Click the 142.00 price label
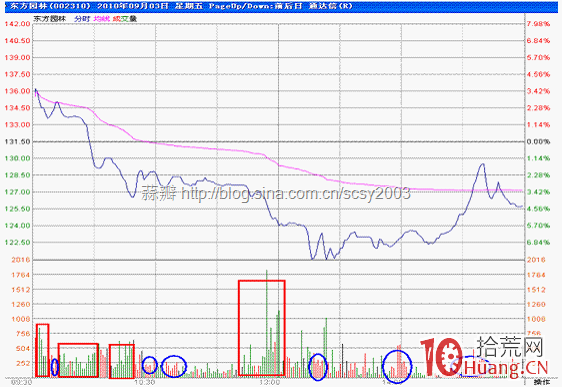 (17, 24)
